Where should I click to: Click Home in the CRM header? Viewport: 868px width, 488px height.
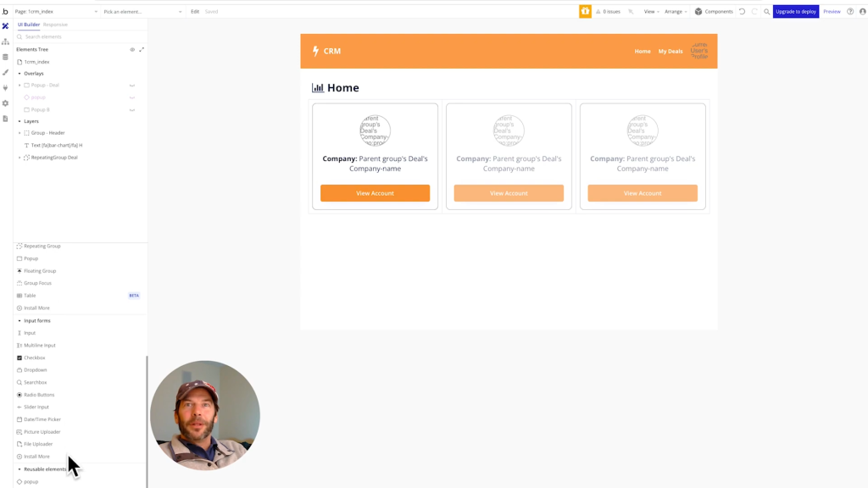(x=643, y=51)
